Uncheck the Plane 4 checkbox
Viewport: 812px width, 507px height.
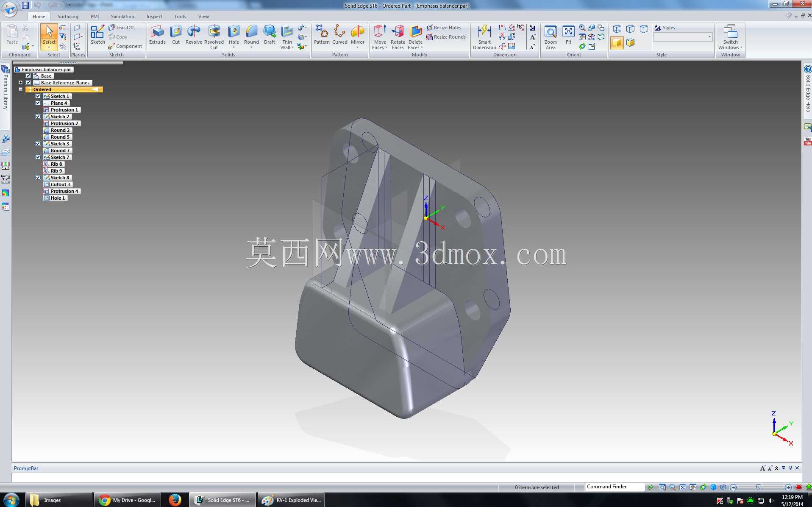pos(38,103)
